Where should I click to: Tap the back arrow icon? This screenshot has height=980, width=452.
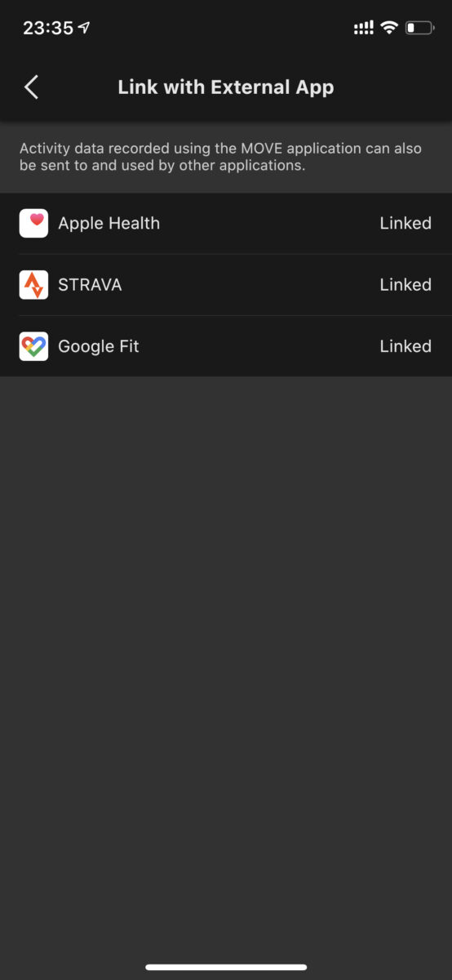click(x=31, y=87)
